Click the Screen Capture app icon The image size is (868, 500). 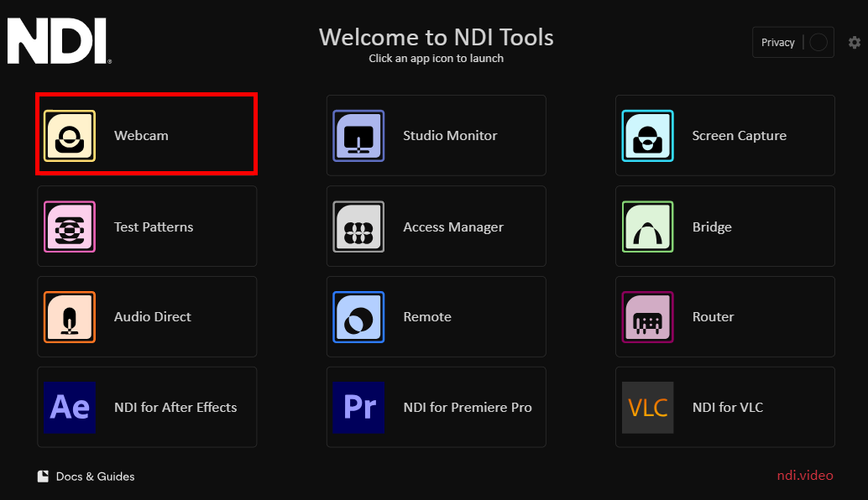(x=647, y=136)
